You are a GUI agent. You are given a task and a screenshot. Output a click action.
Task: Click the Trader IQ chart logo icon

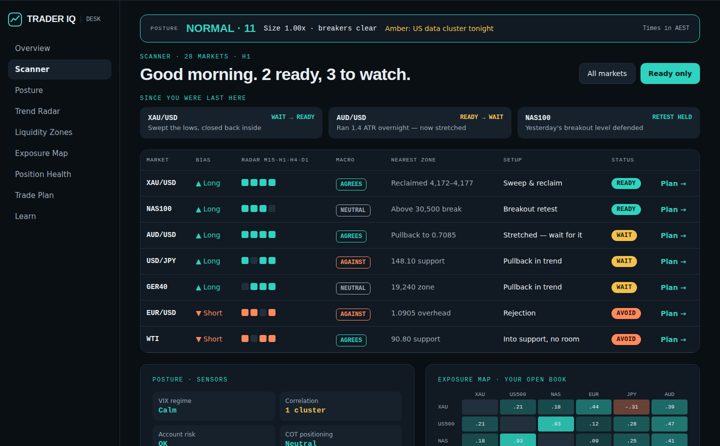[x=15, y=19]
